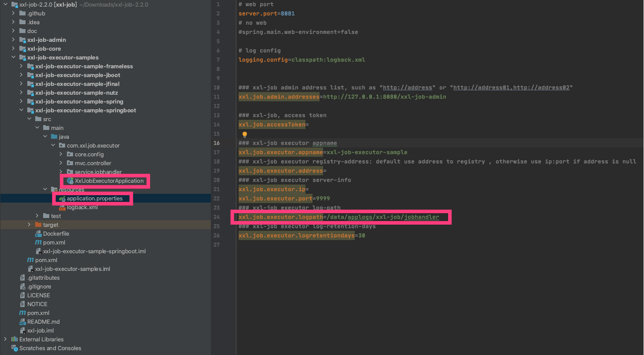This screenshot has width=644, height=355.
Task: Collapse the xxl-job-2.2.0 project root
Action: pyautogui.click(x=6, y=5)
